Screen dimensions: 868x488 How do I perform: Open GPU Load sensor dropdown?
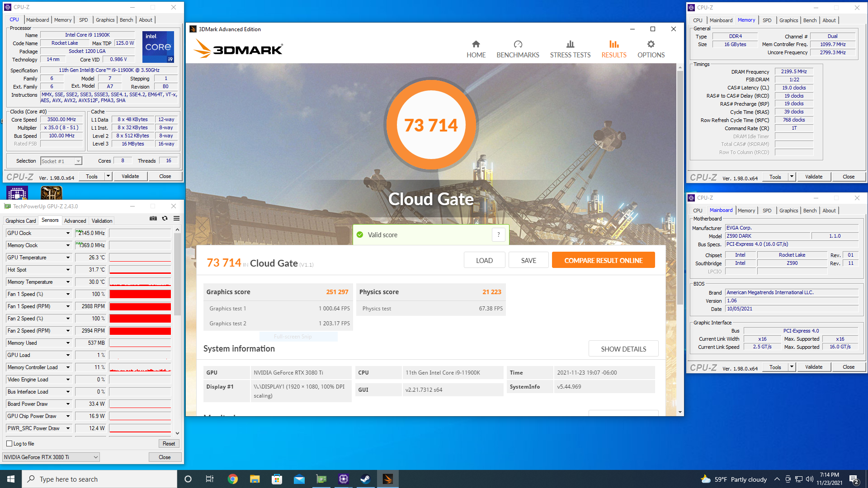click(x=68, y=355)
